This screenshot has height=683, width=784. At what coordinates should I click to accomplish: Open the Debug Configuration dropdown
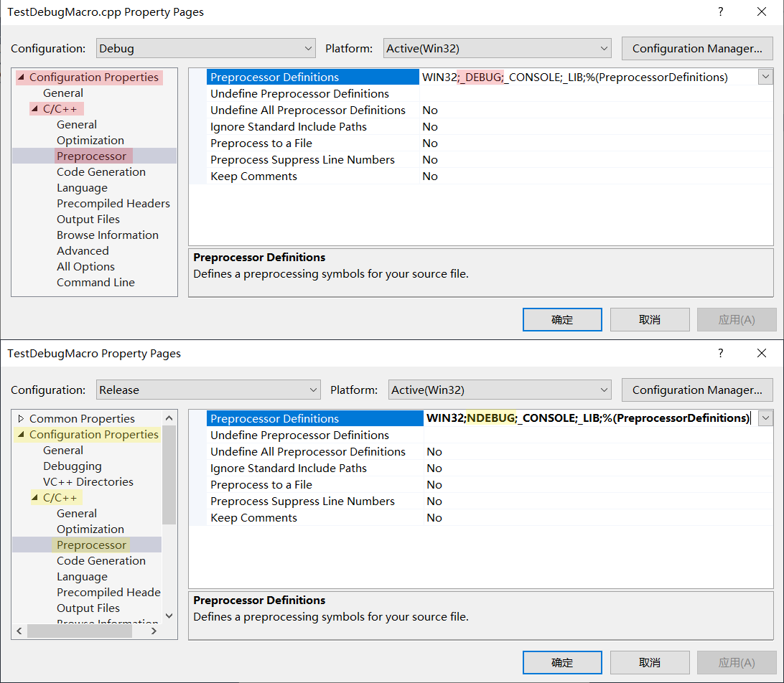(308, 48)
